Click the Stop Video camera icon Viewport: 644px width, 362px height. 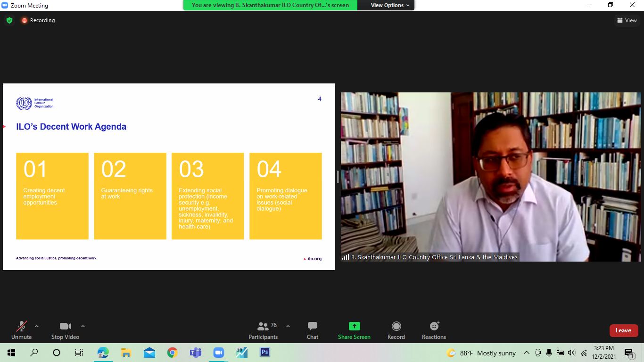click(x=66, y=326)
